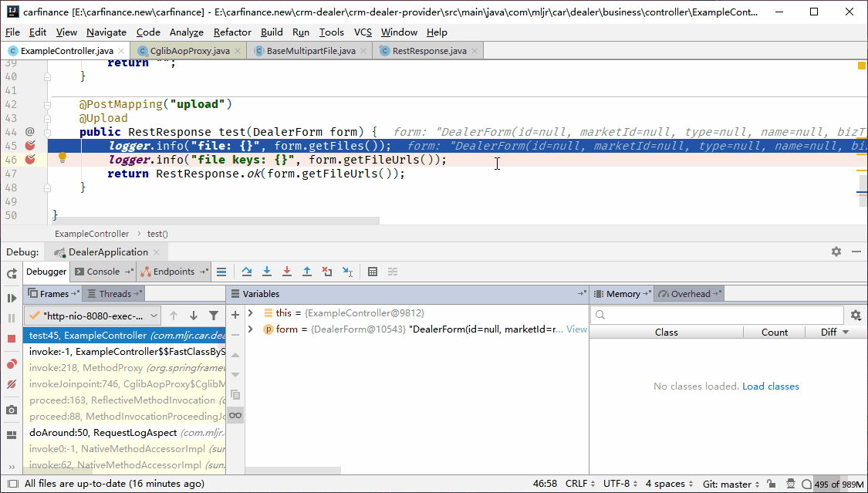Open thread selector http-nio-8080-exec dropdown

(93, 316)
